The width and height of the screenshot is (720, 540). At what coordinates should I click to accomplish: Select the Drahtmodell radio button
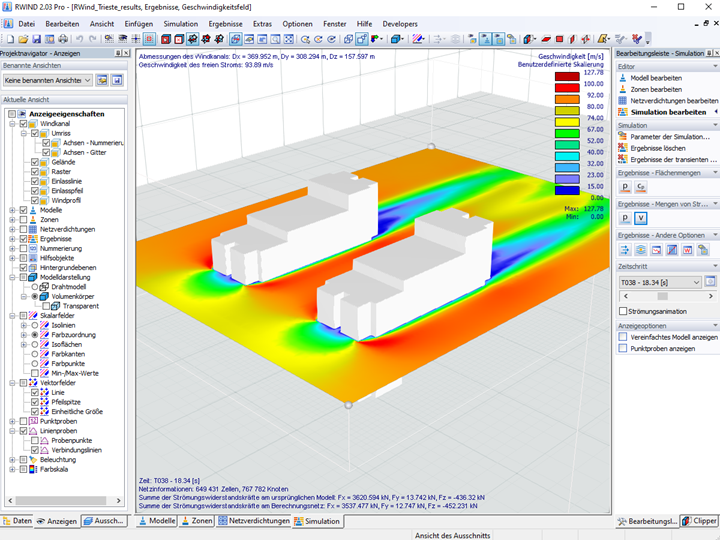click(x=35, y=287)
